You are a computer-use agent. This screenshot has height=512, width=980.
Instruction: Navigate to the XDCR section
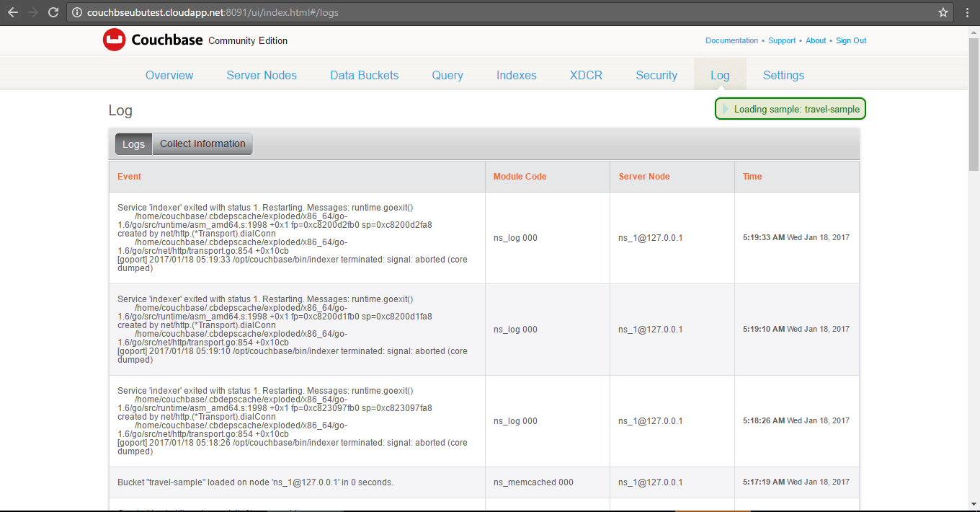coord(585,75)
